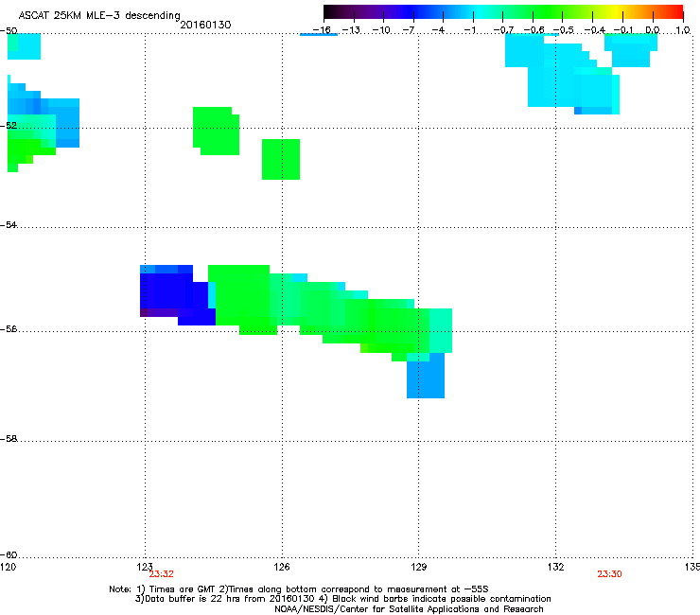Click the red time label 23:30
Viewport: 700px width, 615px height.
point(609,574)
